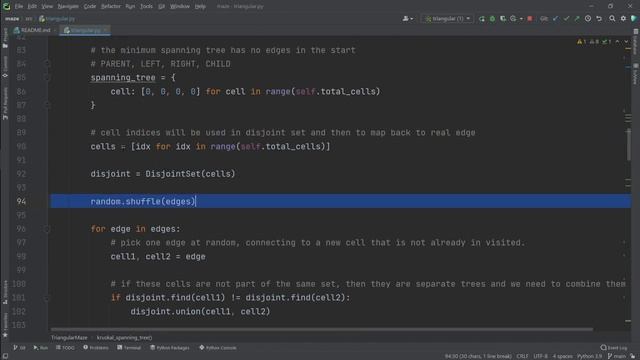Image resolution: width=640 pixels, height=360 pixels.
Task: Click the Profile run icon
Action: (x=513, y=19)
